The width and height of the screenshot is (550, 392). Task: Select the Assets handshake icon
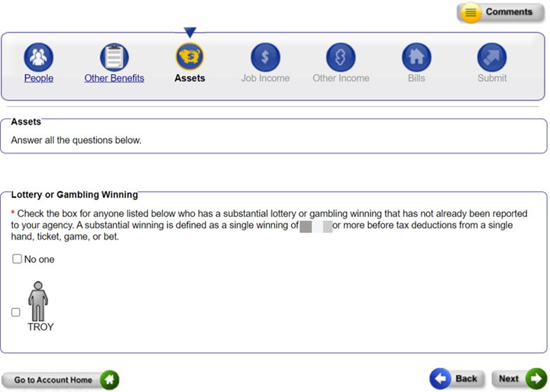(189, 57)
